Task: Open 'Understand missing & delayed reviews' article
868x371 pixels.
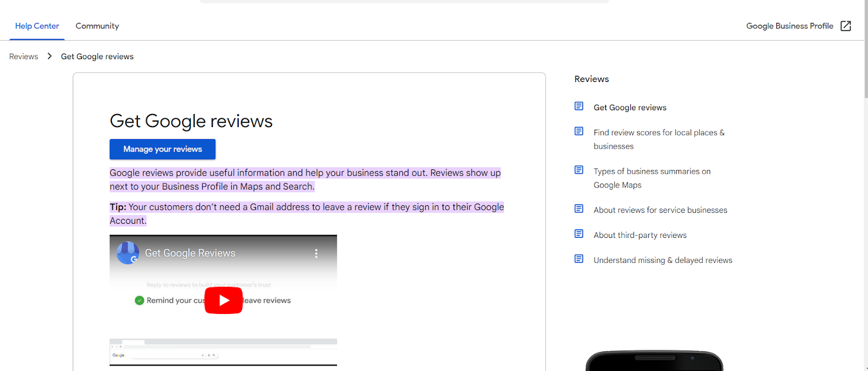Action: 662,260
